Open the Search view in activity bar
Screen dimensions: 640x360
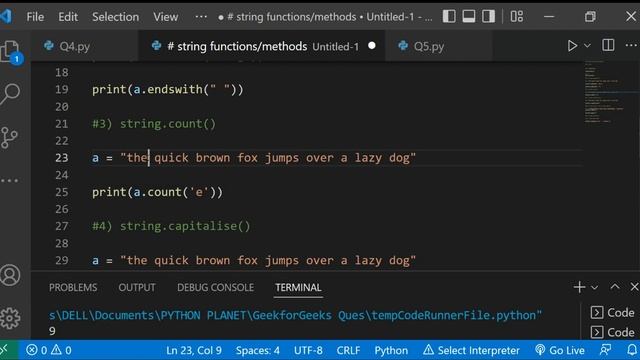tap(10, 94)
